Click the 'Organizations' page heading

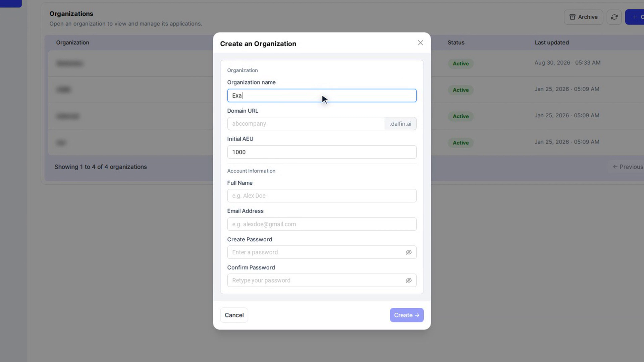71,14
